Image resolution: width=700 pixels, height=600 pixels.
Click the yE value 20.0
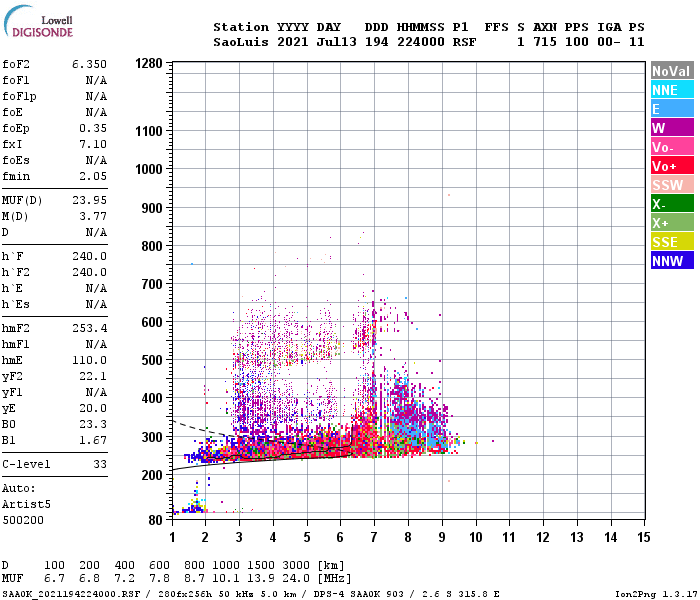pos(93,408)
